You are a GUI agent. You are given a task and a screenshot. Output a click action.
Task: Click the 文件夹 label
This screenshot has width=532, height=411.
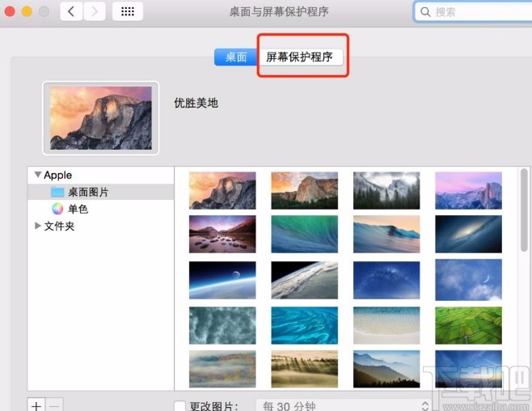(x=59, y=226)
